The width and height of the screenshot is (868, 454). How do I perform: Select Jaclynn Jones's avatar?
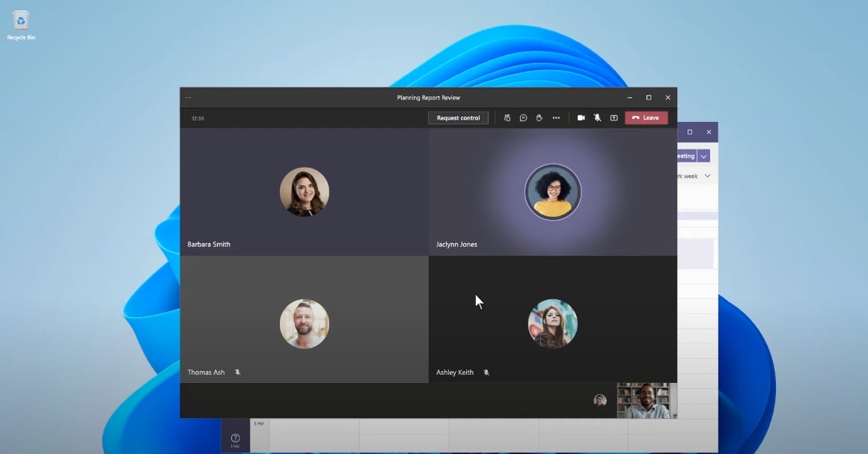click(x=552, y=191)
